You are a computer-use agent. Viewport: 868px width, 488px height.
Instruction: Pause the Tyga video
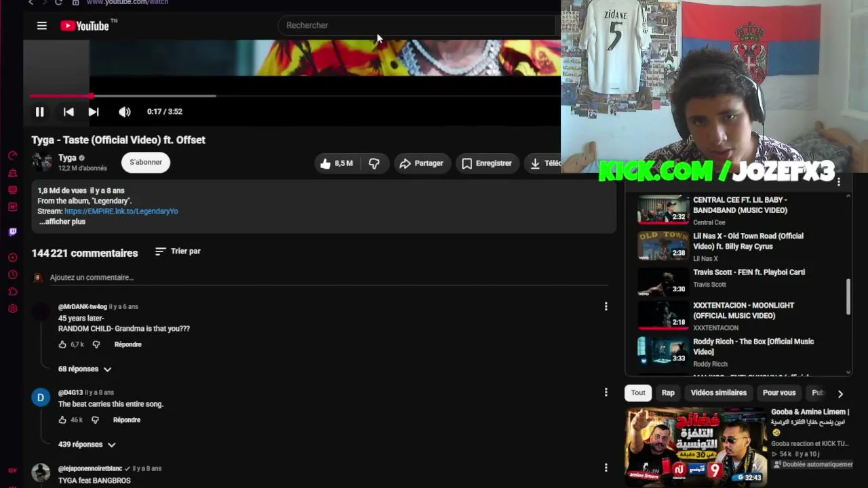(39, 112)
